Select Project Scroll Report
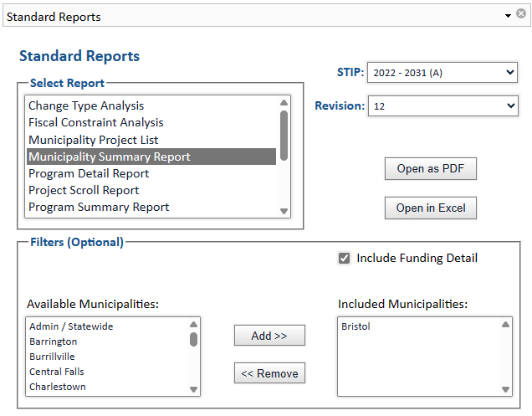The image size is (532, 416). click(x=151, y=190)
